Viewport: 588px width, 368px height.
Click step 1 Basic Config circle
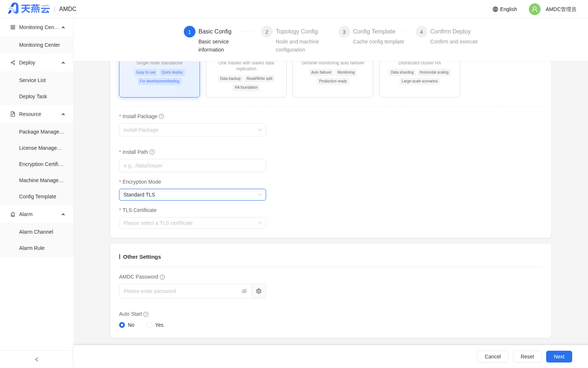pos(190,32)
